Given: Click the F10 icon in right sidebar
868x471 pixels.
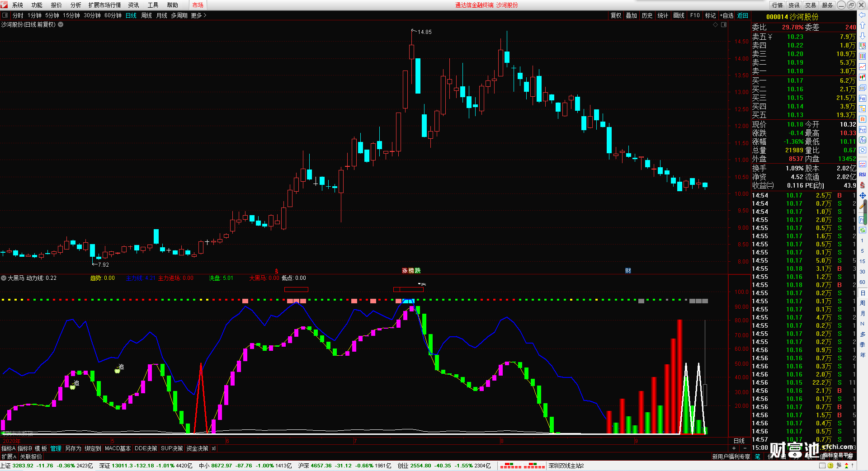Looking at the screenshot, I should click(863, 98).
